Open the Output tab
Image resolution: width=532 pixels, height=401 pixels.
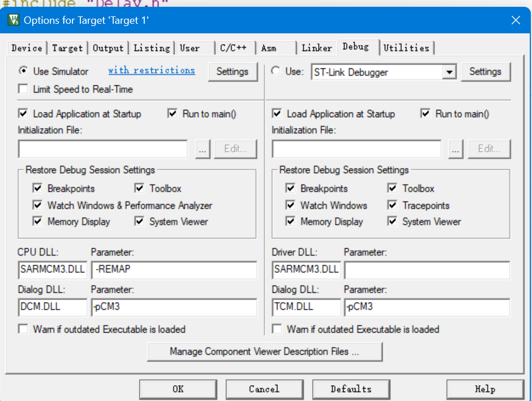pos(108,48)
